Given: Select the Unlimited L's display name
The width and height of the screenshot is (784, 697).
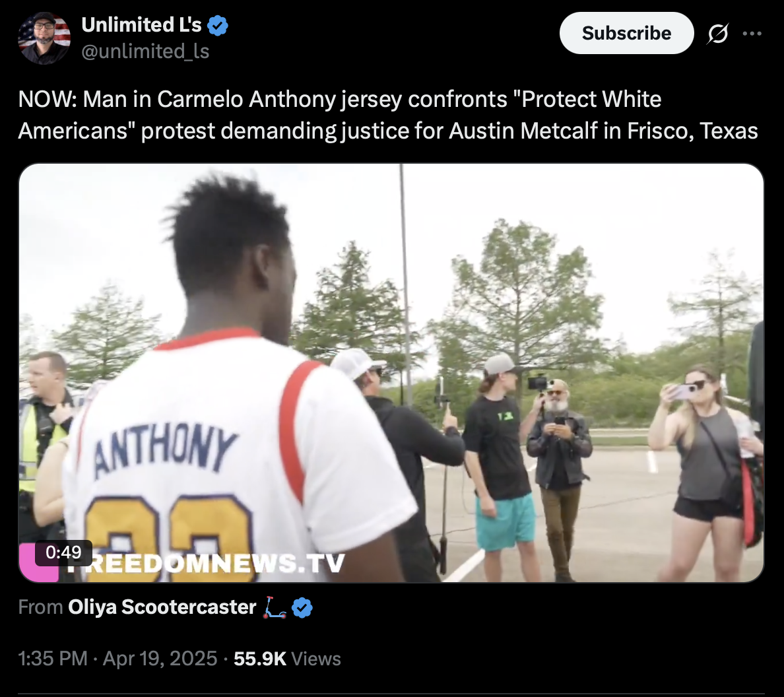Looking at the screenshot, I should click(x=141, y=25).
